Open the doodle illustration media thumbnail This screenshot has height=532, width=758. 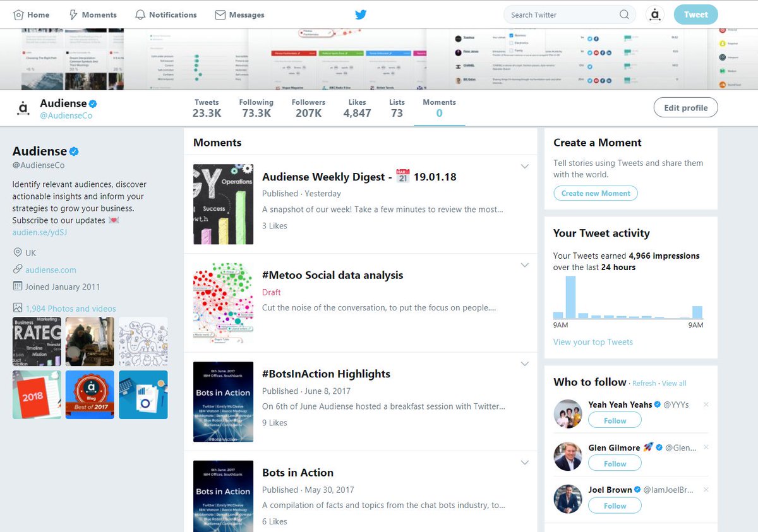coord(143,341)
